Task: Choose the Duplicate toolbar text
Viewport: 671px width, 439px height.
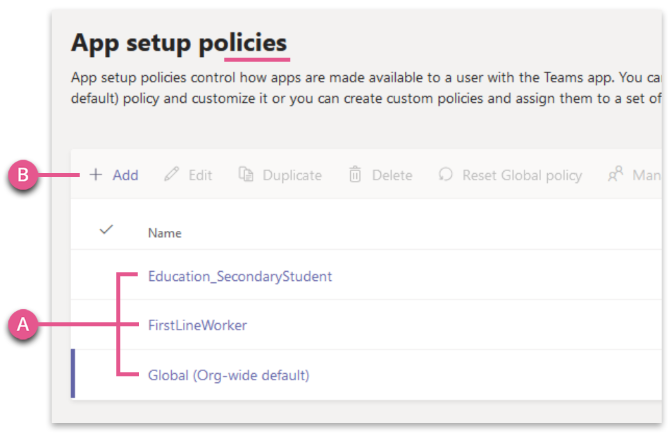Action: [x=292, y=175]
